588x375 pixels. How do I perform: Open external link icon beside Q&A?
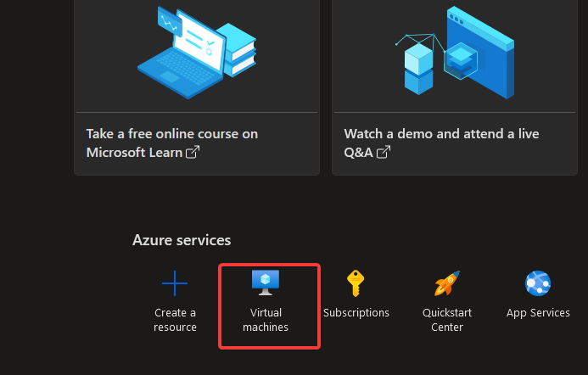(384, 152)
